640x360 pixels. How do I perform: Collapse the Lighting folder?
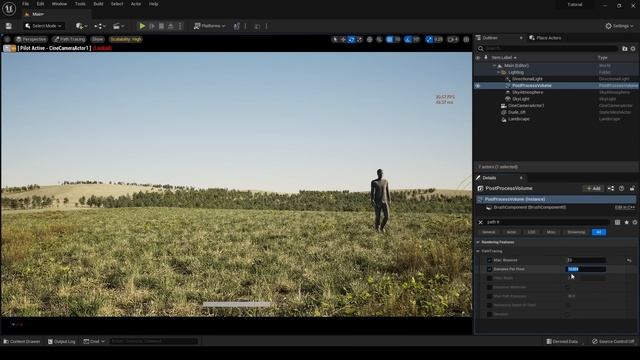coord(498,73)
